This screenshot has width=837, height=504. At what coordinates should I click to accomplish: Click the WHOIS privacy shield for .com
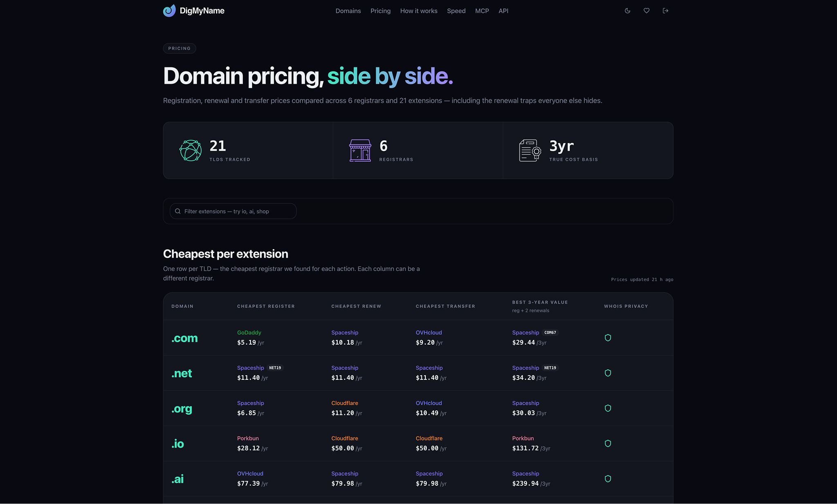(608, 338)
